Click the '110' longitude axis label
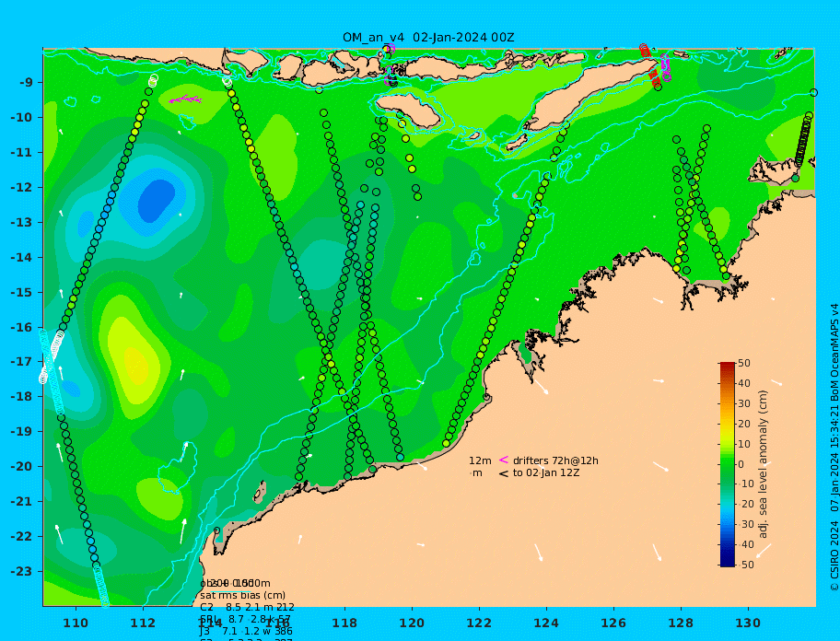The image size is (840, 641). pos(76,624)
